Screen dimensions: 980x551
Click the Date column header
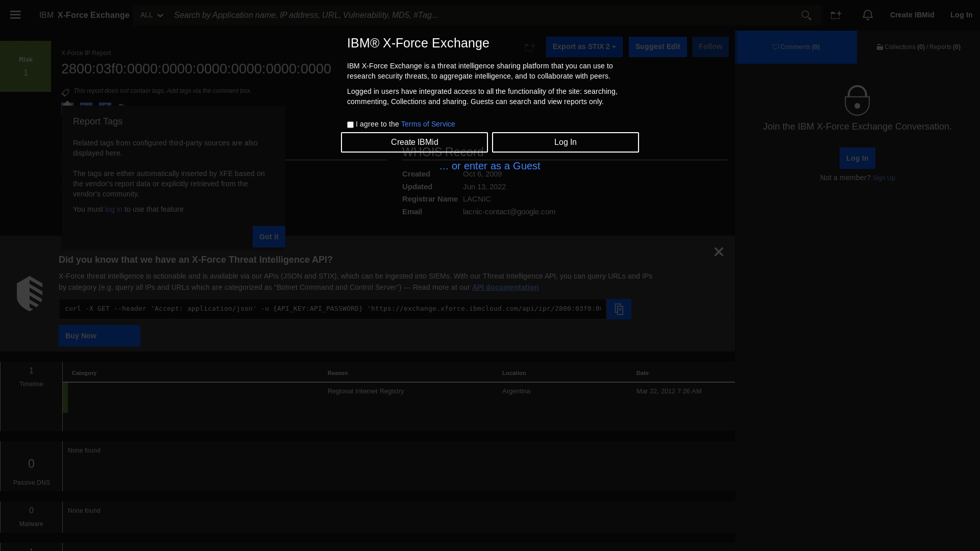pyautogui.click(x=642, y=373)
